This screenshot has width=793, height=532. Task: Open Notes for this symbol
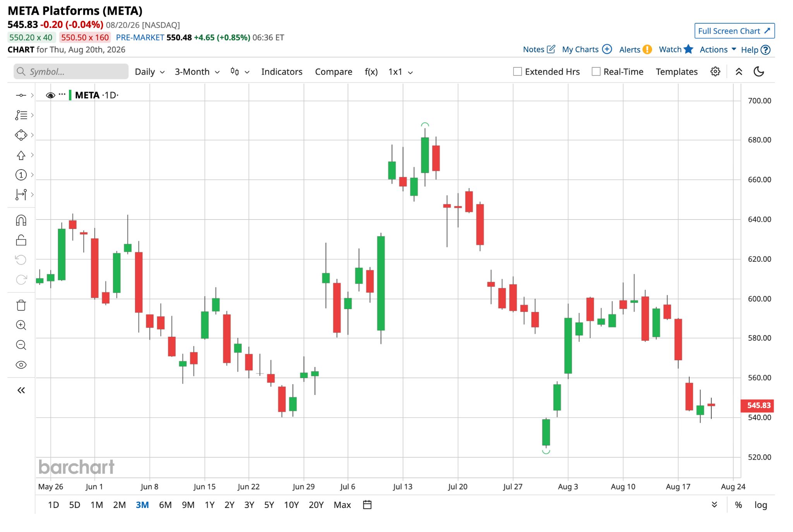tap(539, 50)
